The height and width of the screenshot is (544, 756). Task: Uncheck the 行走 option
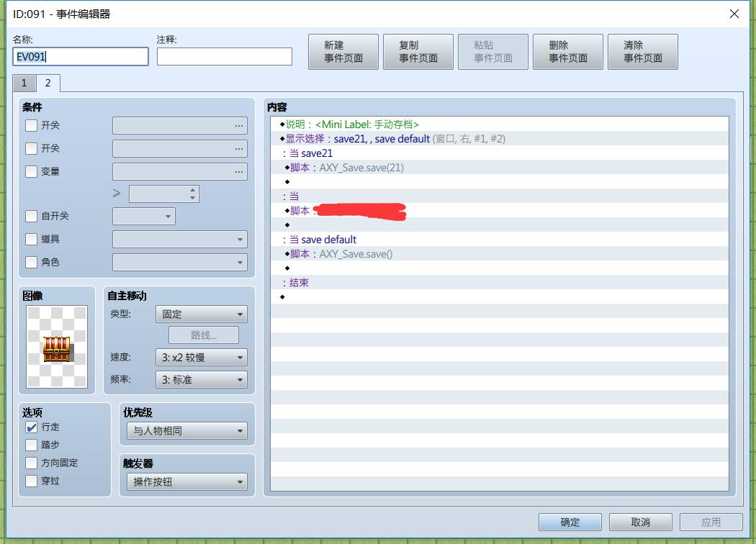pyautogui.click(x=32, y=427)
